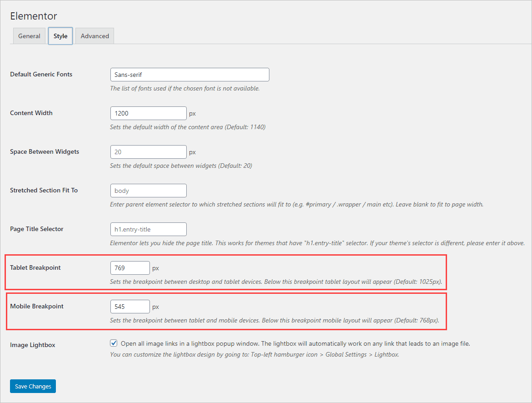Edit the Mobile Breakpoint value 545
Viewport: 532px width, 403px height.
click(130, 307)
